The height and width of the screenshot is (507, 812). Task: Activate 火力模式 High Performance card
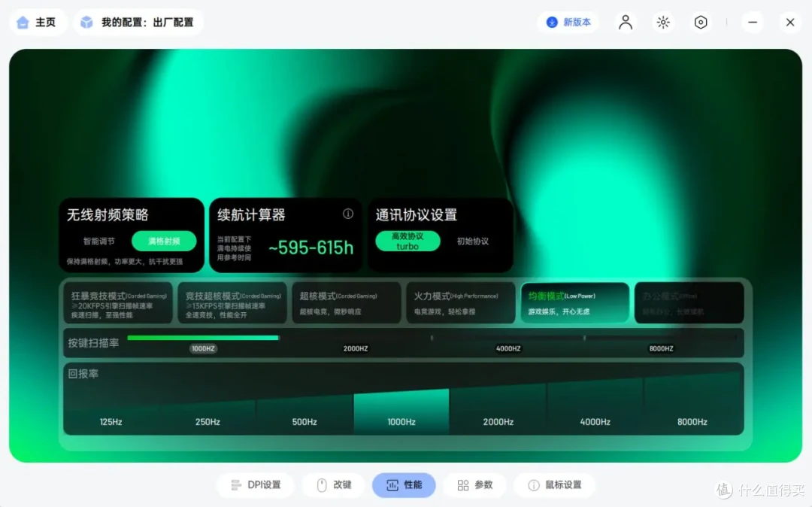461,303
